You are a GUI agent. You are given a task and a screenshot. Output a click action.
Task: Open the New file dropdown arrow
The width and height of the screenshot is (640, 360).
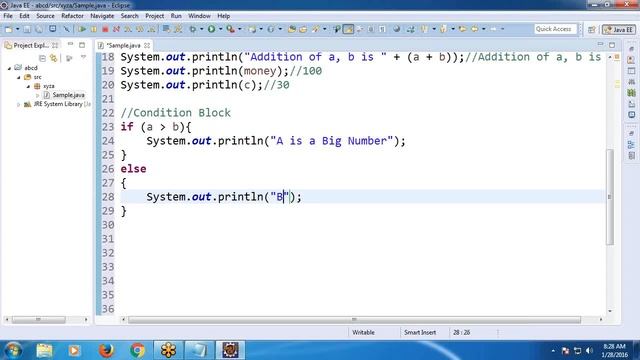(18, 29)
